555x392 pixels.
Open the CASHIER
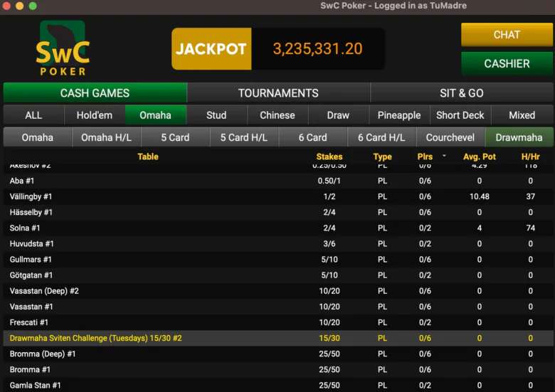click(507, 64)
